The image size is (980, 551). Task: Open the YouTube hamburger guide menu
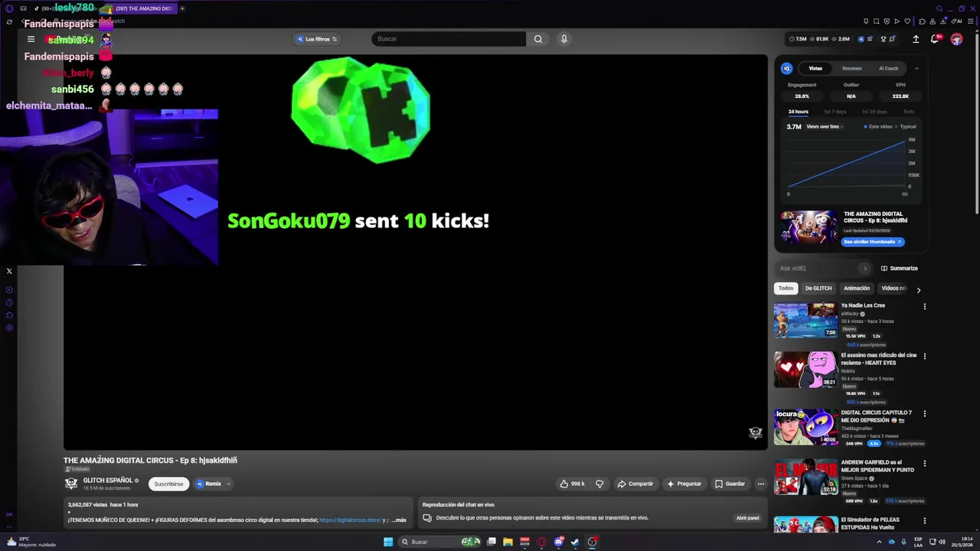tap(31, 39)
